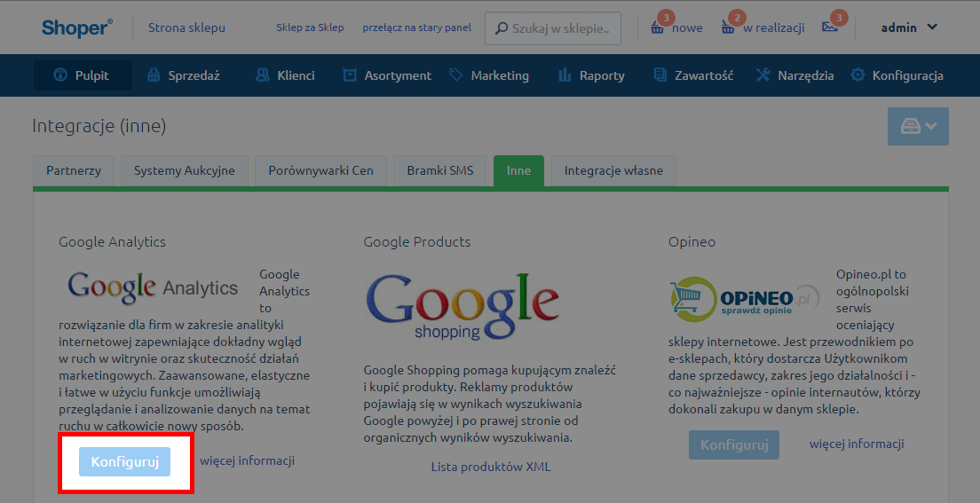The width and height of the screenshot is (980, 503).
Task: Switch to the Integracje własne tab
Action: point(613,170)
